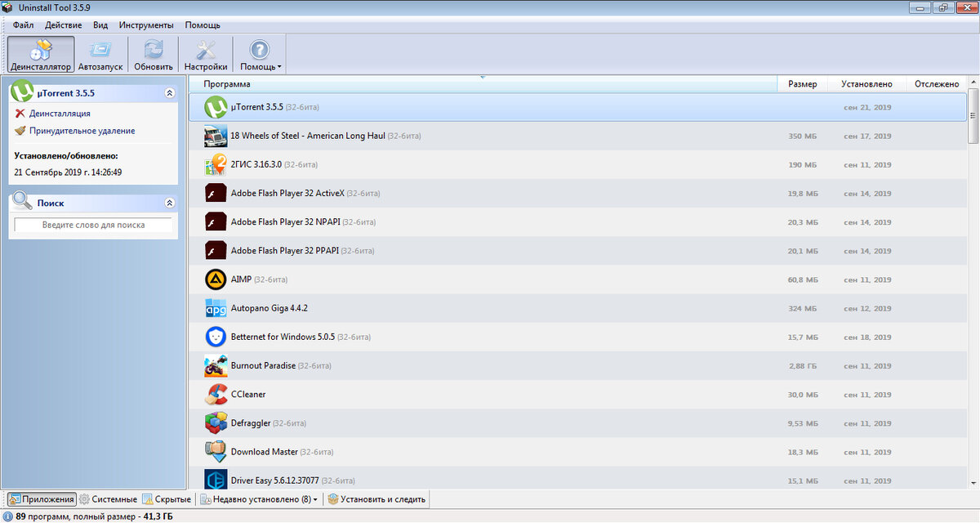
Task: Sort list by Программа column header
Action: (482, 83)
